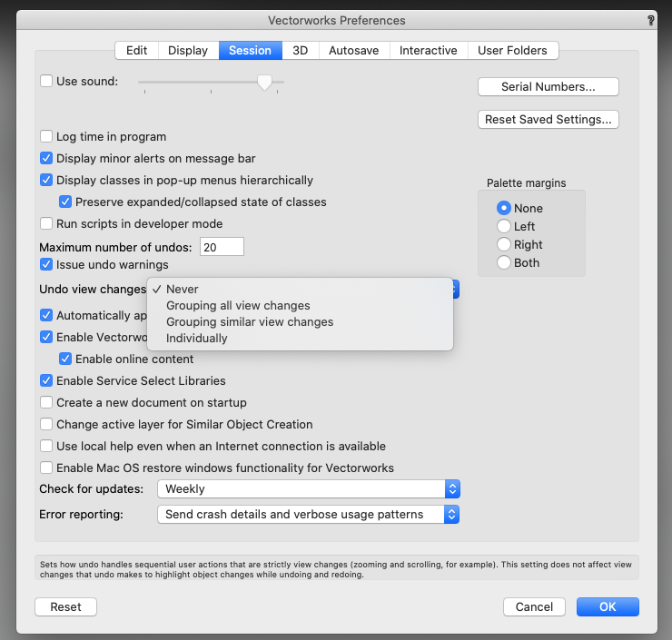Click the Serial Numbers button
Screen dimensions: 672x640
tap(548, 87)
